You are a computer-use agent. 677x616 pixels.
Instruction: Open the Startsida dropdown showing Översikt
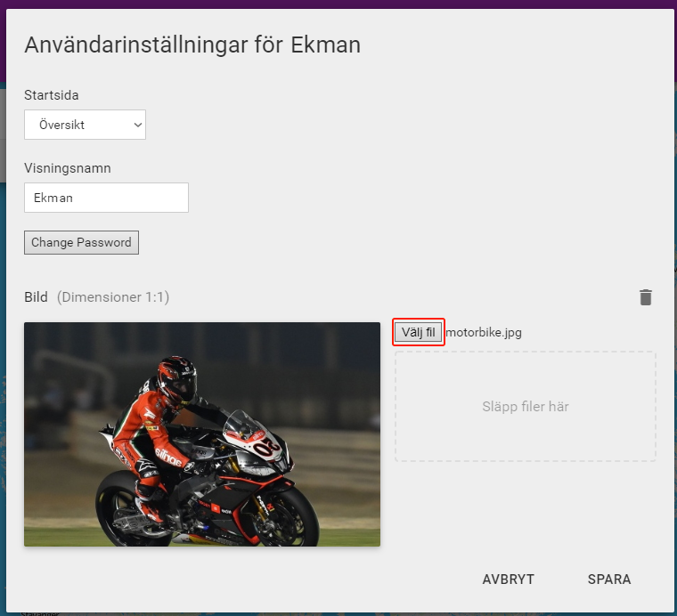point(85,125)
